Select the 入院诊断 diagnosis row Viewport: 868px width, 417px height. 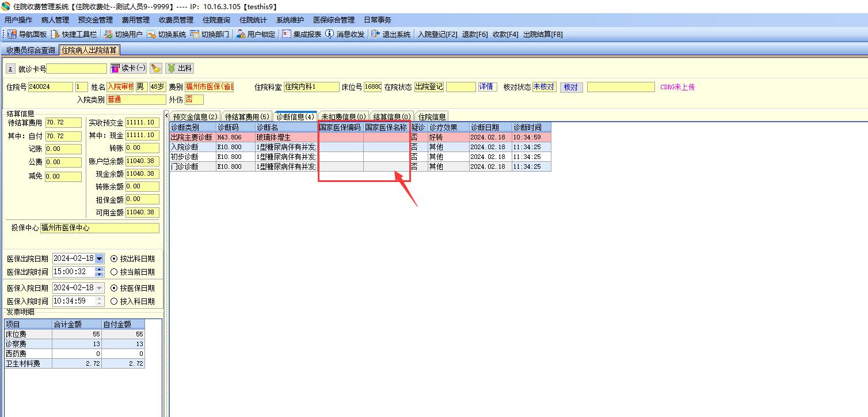(360, 147)
